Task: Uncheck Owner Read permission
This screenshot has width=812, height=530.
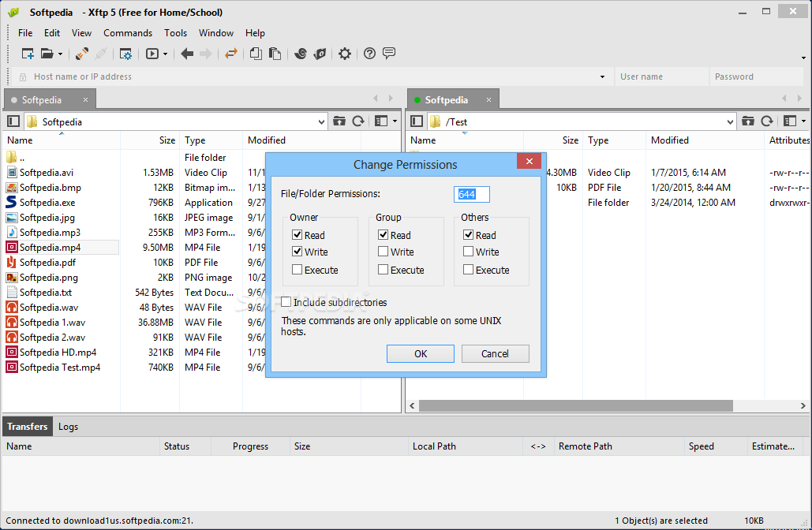Action: pyautogui.click(x=297, y=234)
